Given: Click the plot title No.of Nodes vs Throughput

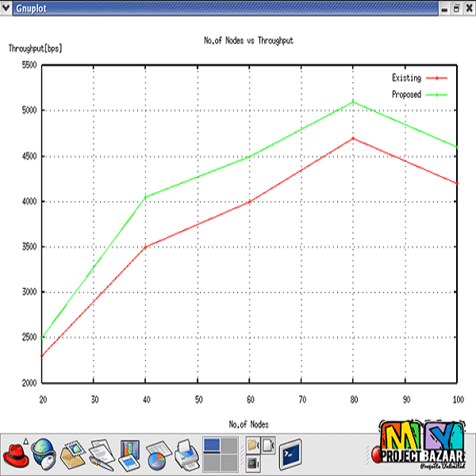Looking at the screenshot, I should tap(248, 40).
